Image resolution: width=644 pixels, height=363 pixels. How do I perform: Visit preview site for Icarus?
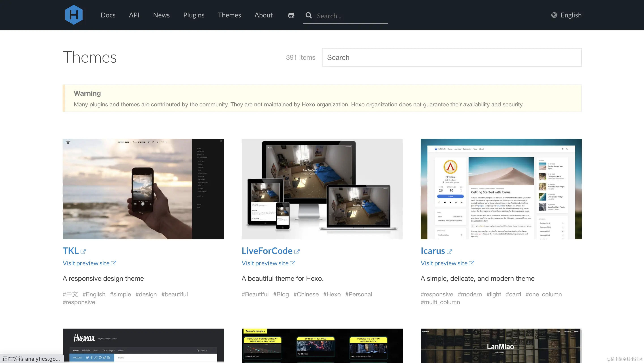click(444, 263)
